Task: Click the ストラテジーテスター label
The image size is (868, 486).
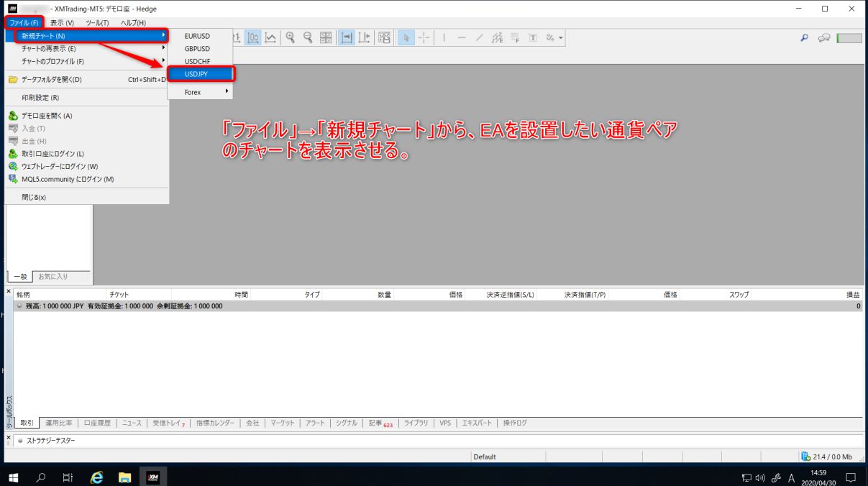Action: click(x=50, y=440)
